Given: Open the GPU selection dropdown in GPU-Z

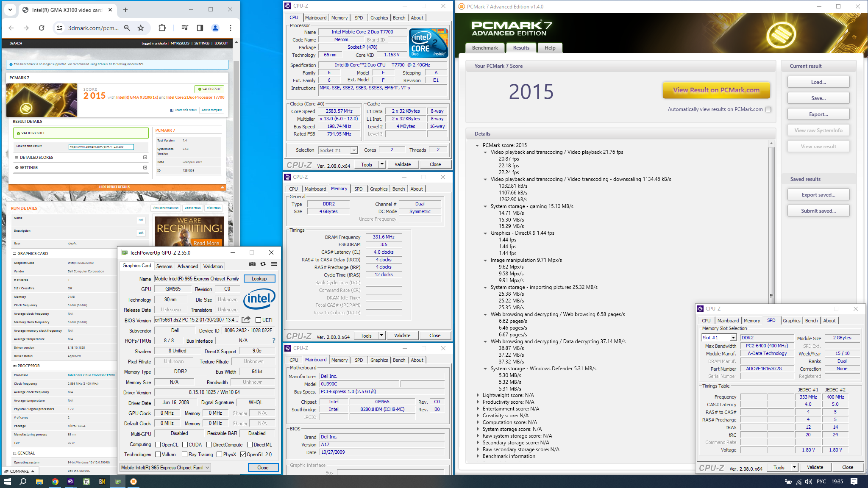Looking at the screenshot, I should 165,468.
